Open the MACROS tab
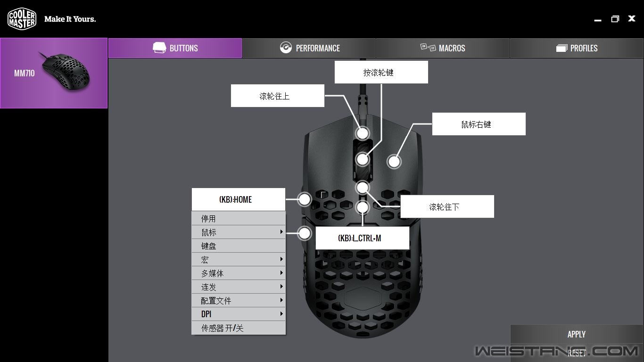The height and width of the screenshot is (362, 644). click(443, 48)
